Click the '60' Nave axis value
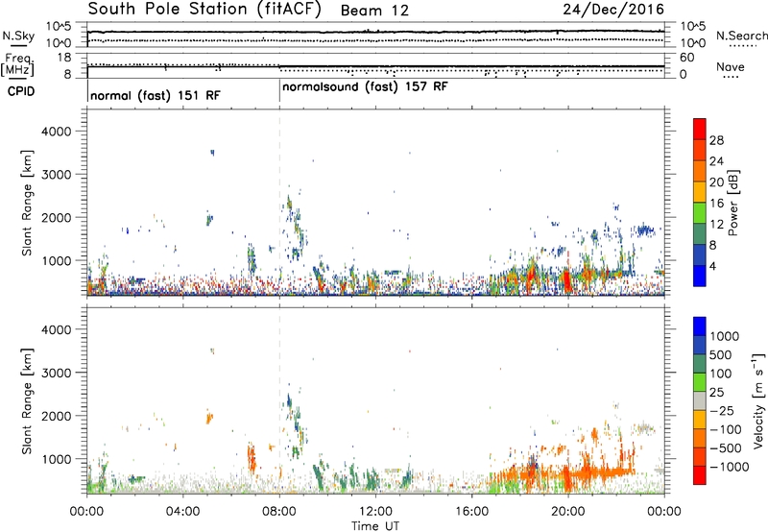Screen dimensions: 768x532 pos(686,58)
